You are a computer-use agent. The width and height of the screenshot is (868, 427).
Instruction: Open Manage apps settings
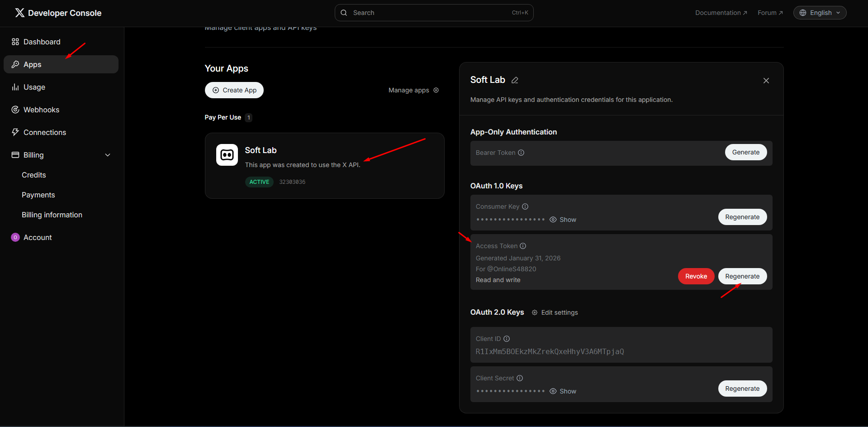(x=413, y=90)
